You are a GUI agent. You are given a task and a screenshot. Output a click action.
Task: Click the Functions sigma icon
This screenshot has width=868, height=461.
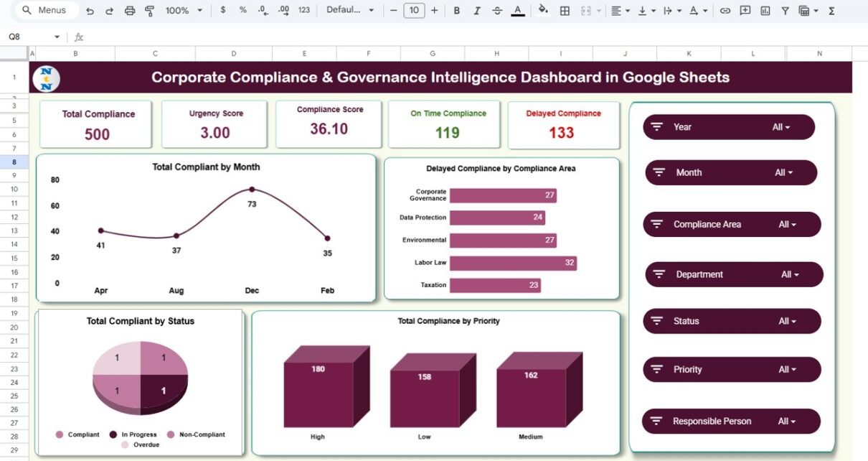(831, 11)
